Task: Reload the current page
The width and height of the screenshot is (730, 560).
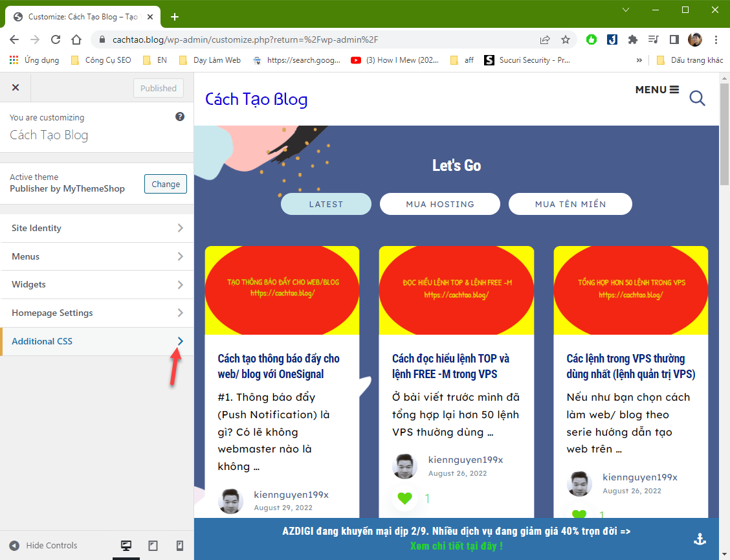Action: 56,39
